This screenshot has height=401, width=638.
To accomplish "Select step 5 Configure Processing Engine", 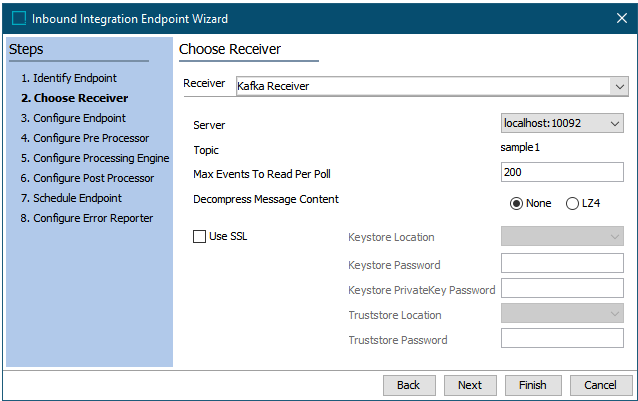I will point(95,158).
